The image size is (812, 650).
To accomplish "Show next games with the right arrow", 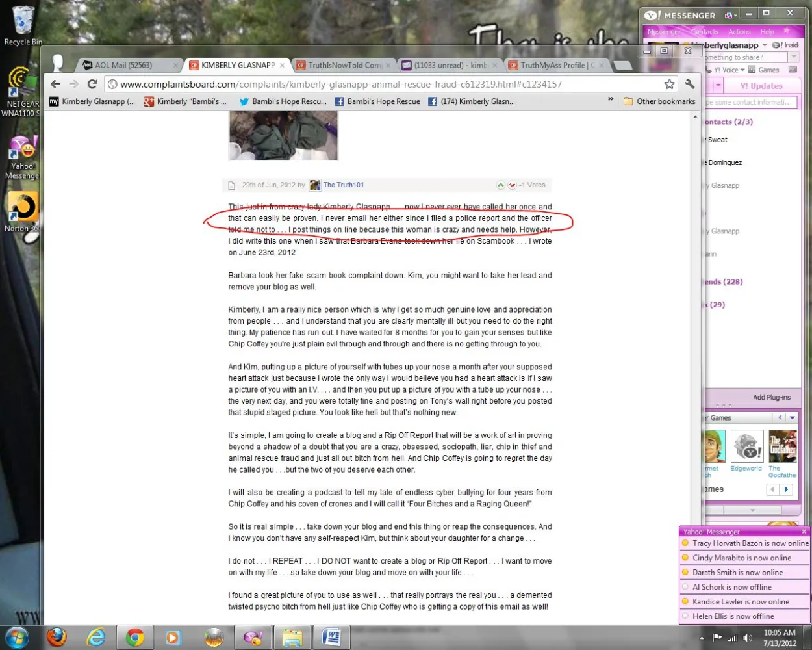I will click(786, 489).
